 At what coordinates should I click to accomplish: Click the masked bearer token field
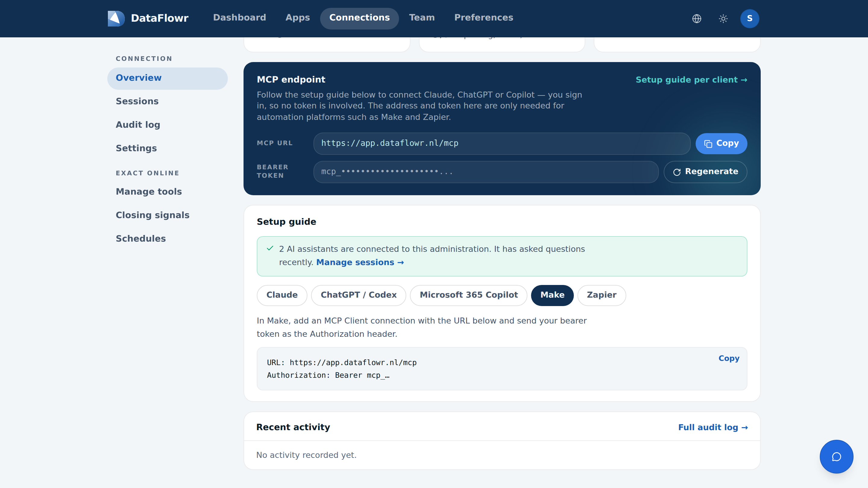pos(486,172)
